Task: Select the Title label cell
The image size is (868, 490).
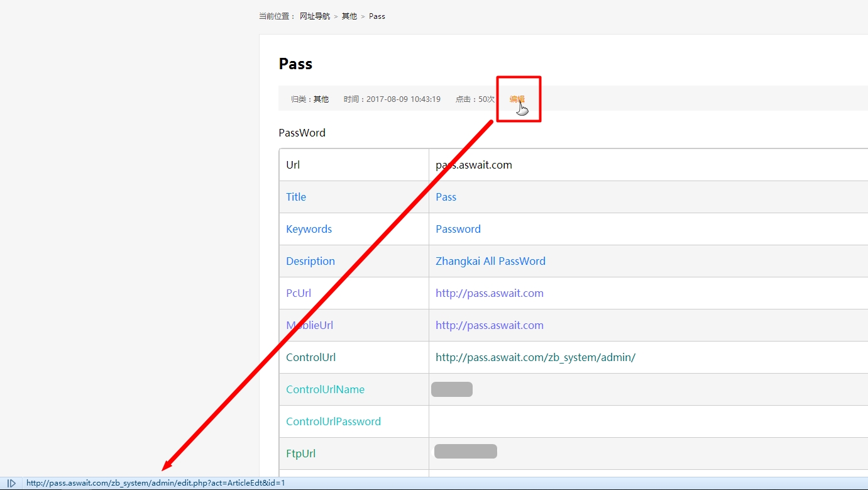Action: coord(296,197)
